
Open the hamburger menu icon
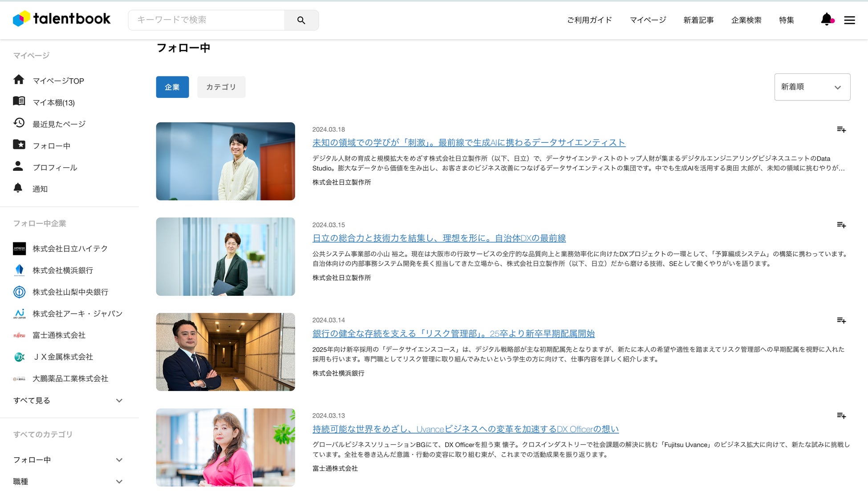click(x=849, y=20)
